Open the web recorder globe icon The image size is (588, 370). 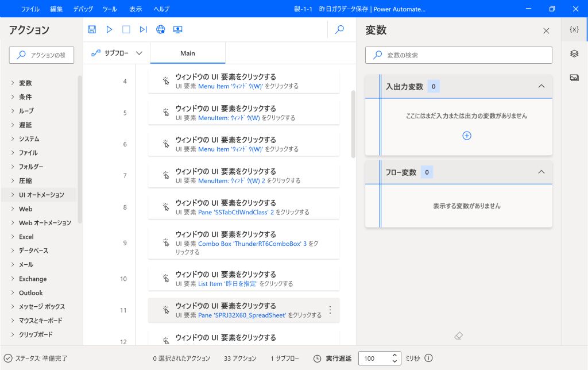(x=161, y=29)
